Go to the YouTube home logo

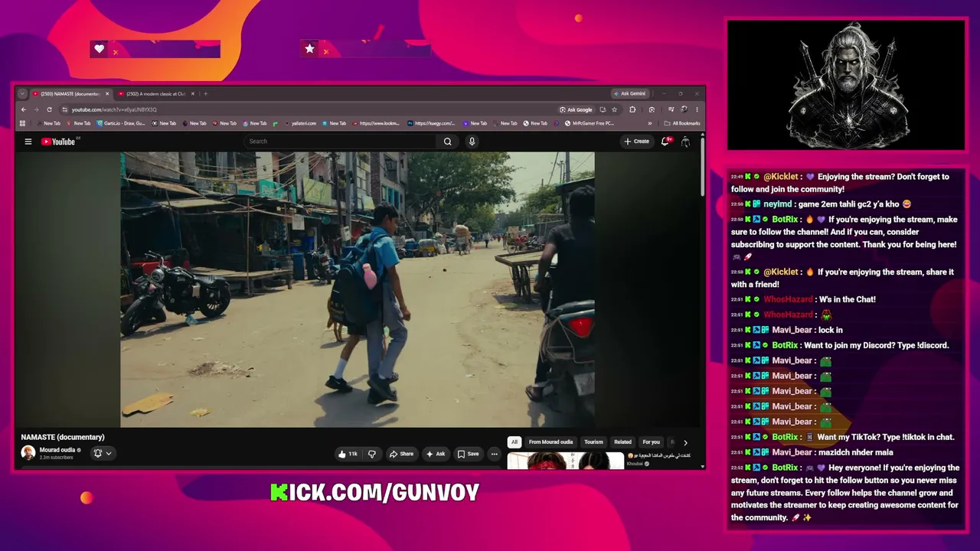[x=58, y=142]
